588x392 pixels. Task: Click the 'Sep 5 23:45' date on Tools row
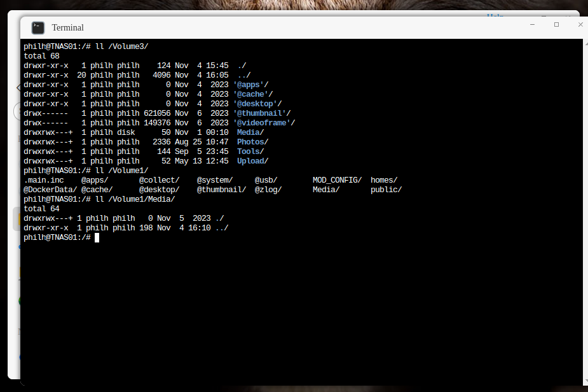[202, 151]
